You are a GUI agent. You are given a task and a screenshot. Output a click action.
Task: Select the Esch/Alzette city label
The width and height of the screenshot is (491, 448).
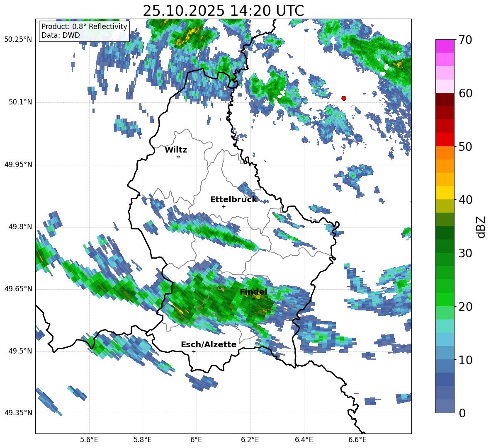click(x=209, y=344)
